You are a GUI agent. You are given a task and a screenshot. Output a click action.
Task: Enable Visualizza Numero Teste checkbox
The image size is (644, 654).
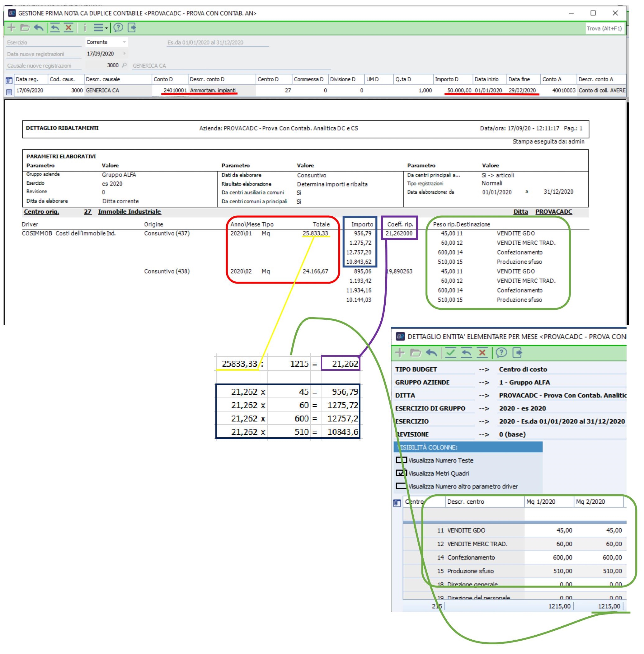point(401,460)
